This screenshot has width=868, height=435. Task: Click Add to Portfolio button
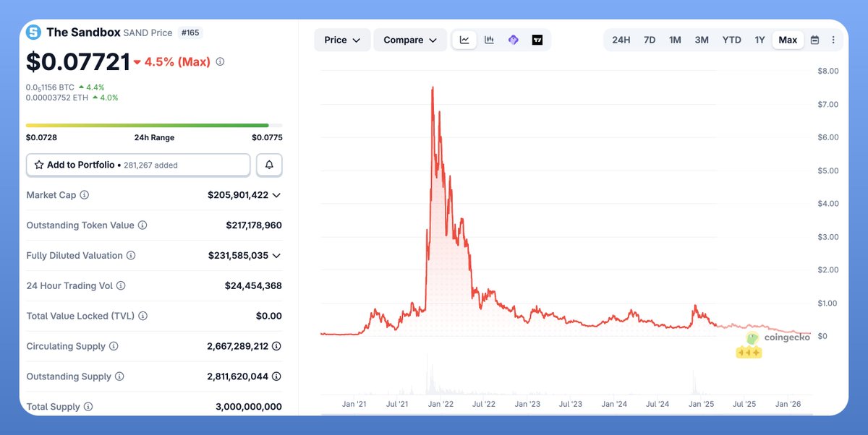coord(138,165)
